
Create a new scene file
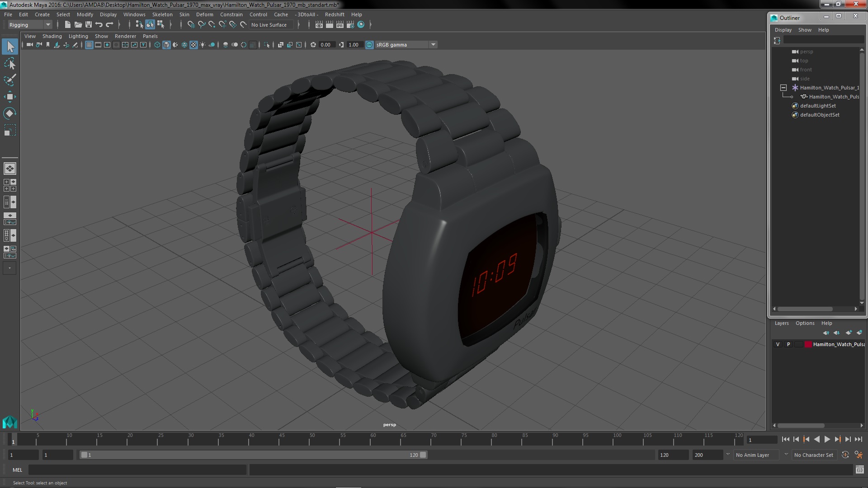pos(68,25)
